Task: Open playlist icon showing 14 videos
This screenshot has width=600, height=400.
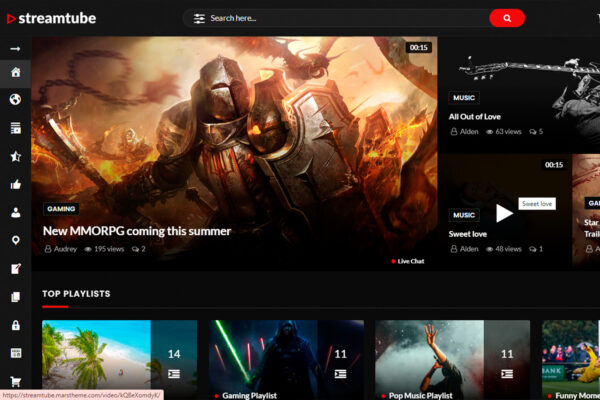Action: pyautogui.click(x=174, y=374)
